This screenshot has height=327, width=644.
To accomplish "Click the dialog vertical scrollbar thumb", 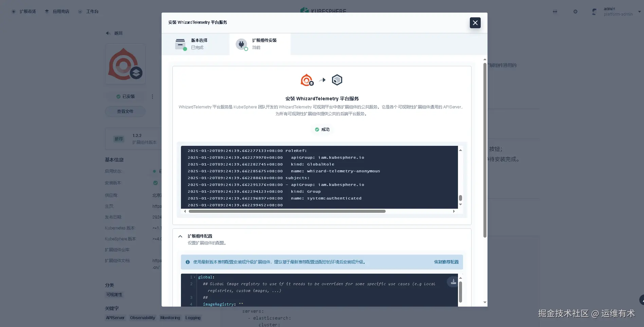I will click(485, 150).
